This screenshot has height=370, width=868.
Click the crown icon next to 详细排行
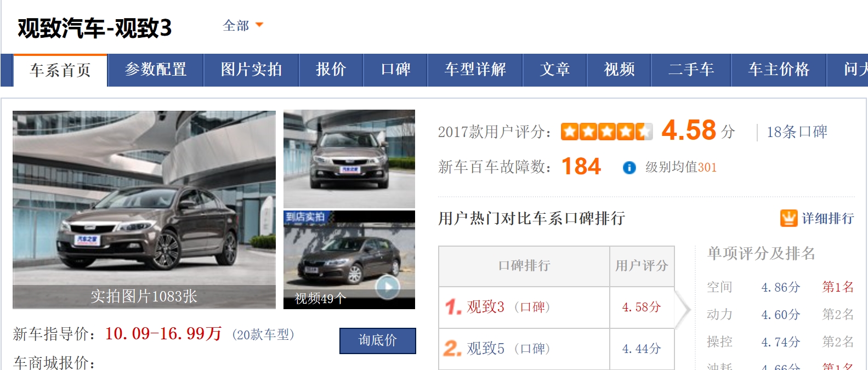tap(788, 218)
